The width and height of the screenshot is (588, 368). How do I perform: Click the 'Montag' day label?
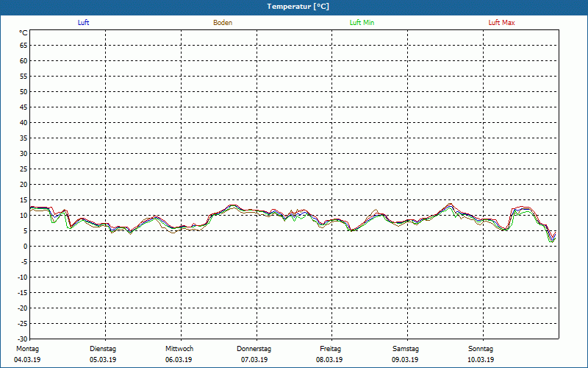[x=27, y=349]
